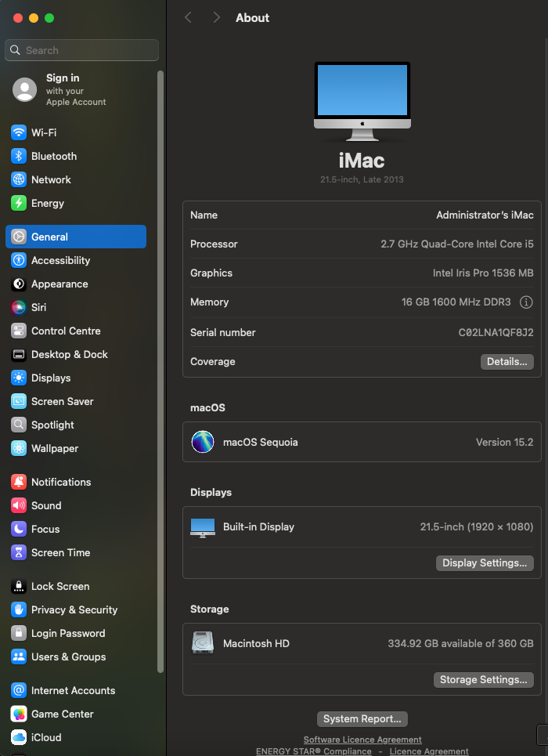Open the Bluetooth icon in sidebar

coord(19,156)
